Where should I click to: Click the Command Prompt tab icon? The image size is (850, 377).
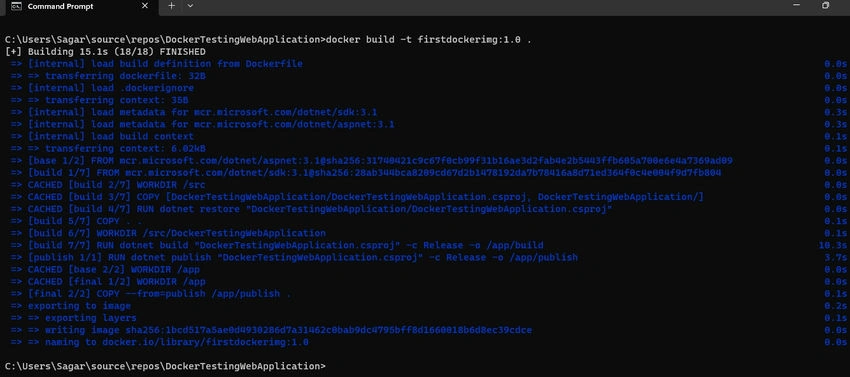click(x=16, y=7)
